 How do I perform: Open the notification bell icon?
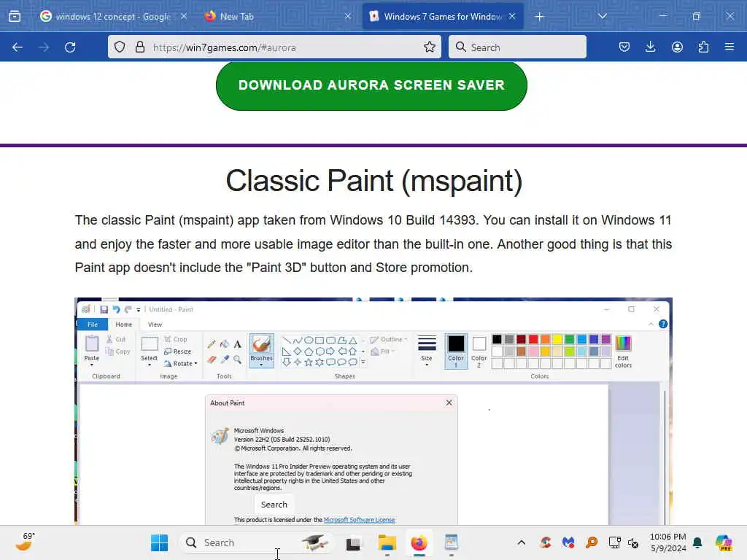coord(697,542)
